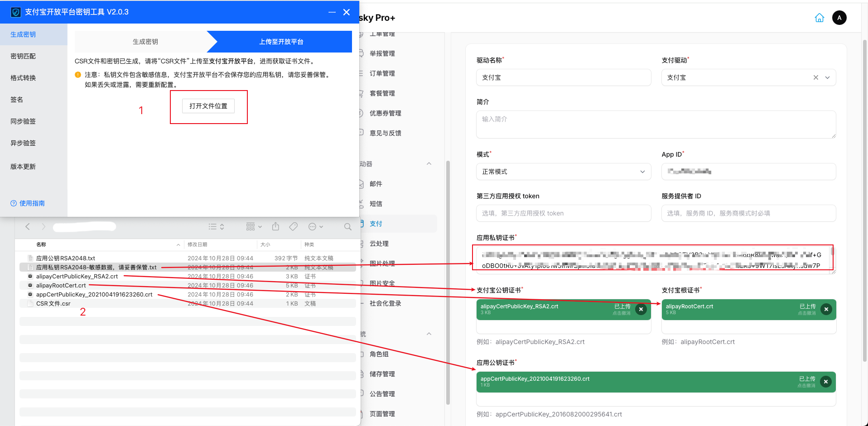Remove uploaded alipayRootCert.crt file
This screenshot has height=426, width=868.
826,309
